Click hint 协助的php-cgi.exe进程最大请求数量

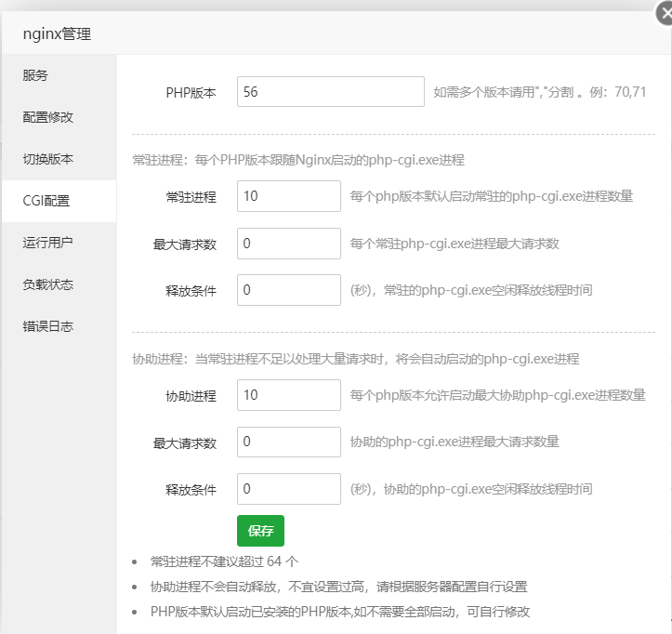(455, 442)
